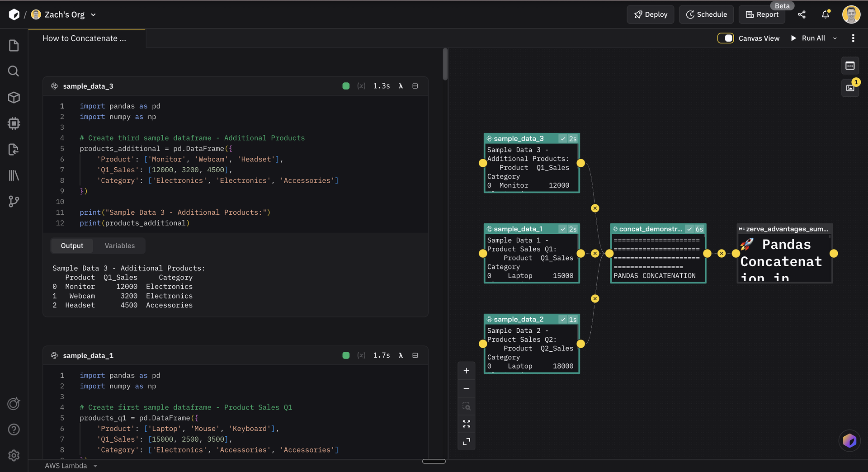Remove the concat to zerve_advantages connection

[722, 254]
